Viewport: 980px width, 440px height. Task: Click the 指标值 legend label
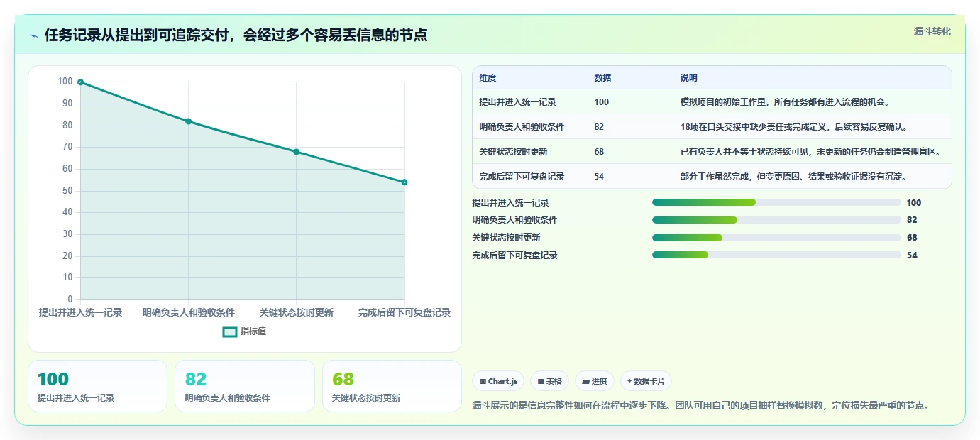(253, 331)
